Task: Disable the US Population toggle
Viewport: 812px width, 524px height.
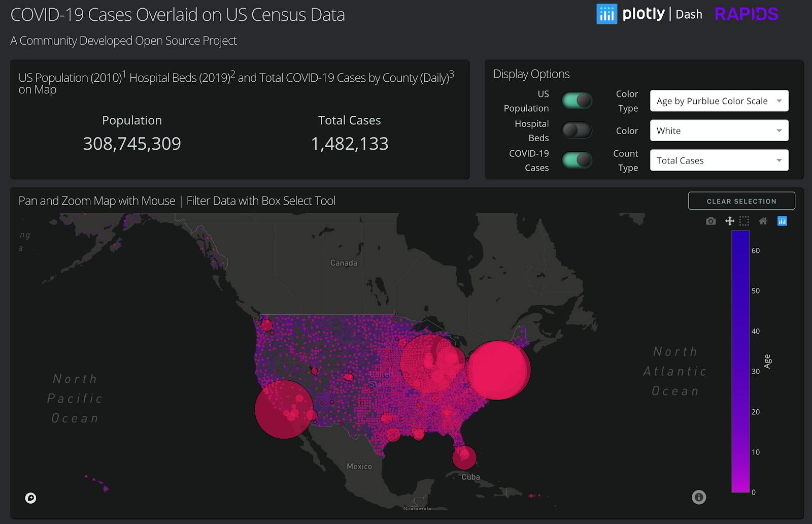Action: [x=577, y=101]
